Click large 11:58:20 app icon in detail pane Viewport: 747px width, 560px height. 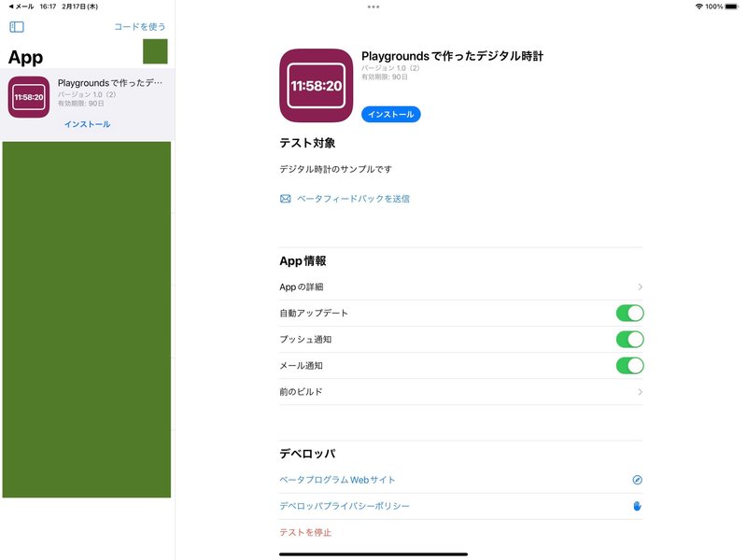click(x=317, y=86)
